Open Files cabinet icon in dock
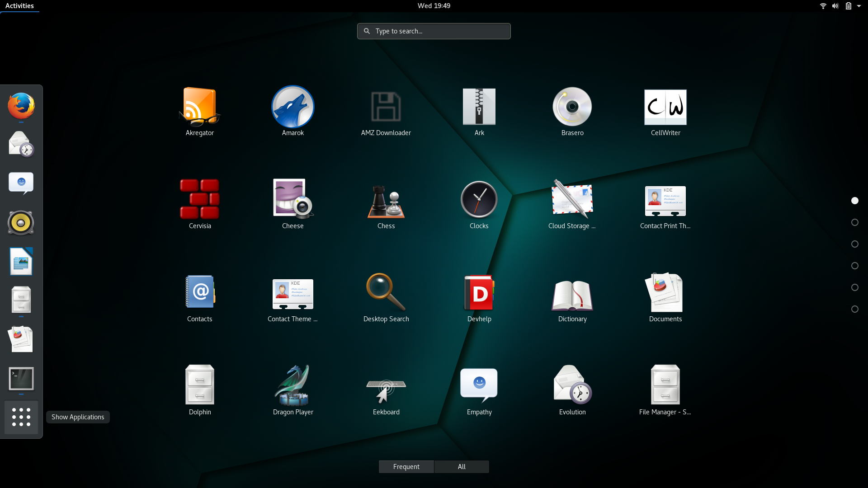The image size is (868, 488). pyautogui.click(x=21, y=300)
